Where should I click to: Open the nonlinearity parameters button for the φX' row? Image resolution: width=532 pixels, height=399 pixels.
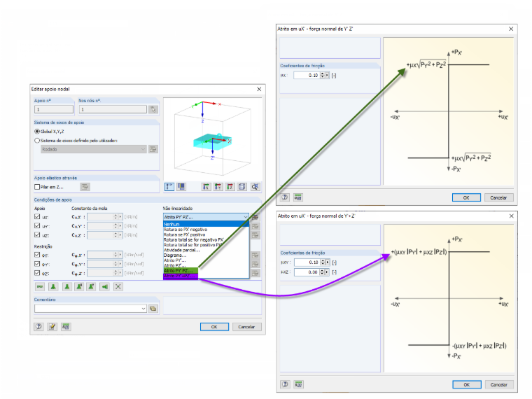tap(255, 255)
